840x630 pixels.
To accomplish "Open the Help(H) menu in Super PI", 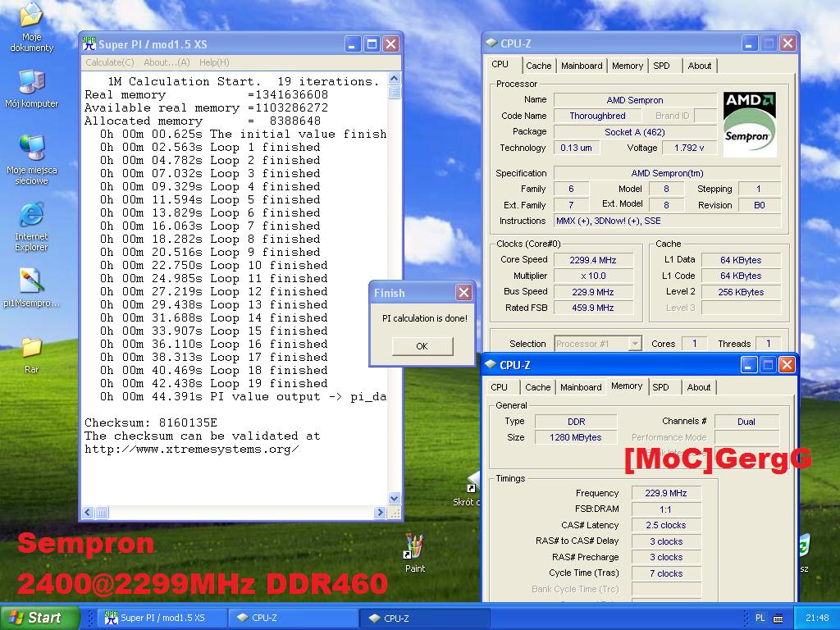I will click(214, 62).
